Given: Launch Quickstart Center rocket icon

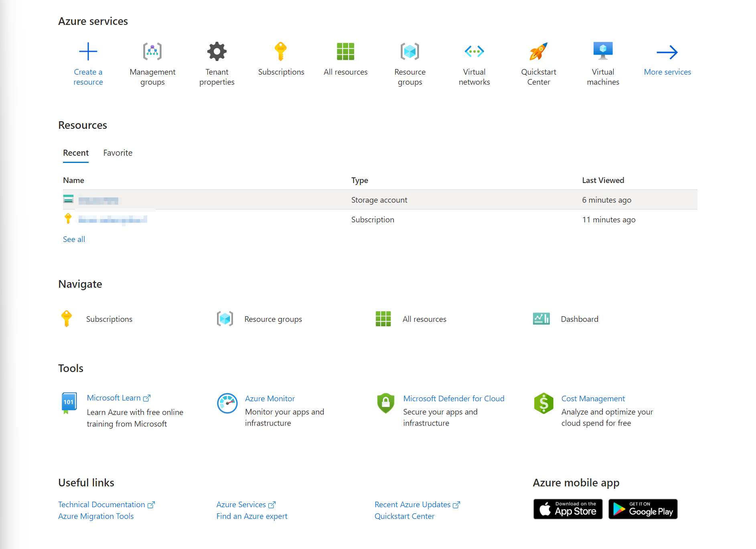Looking at the screenshot, I should [x=538, y=52].
